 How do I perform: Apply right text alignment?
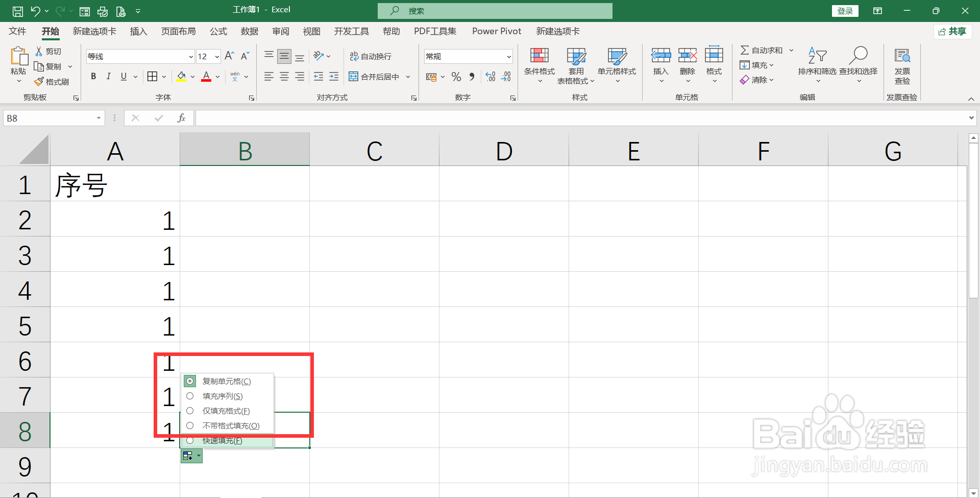point(300,77)
